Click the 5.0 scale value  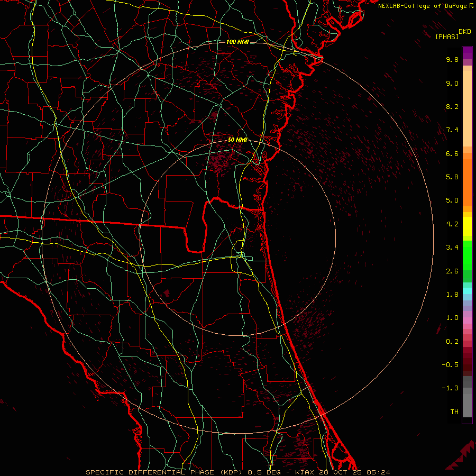click(452, 200)
